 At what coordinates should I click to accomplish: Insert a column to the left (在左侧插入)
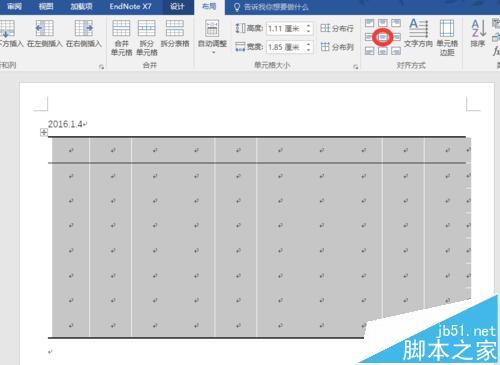(x=45, y=33)
